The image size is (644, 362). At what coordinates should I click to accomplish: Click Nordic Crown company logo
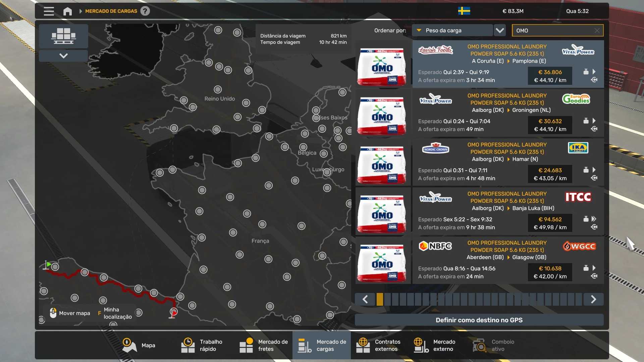point(435,148)
